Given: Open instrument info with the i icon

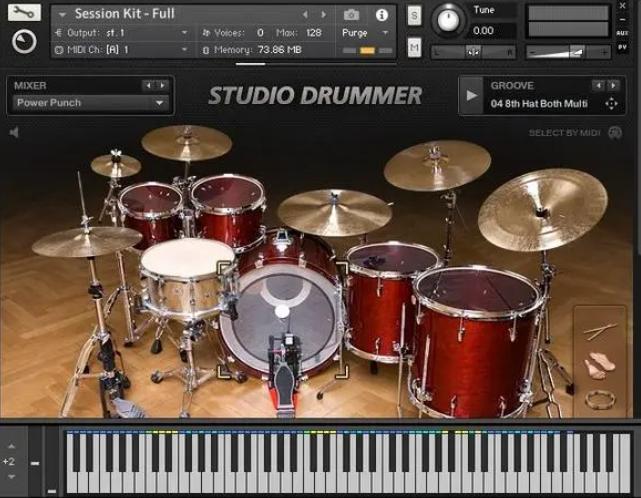Looking at the screenshot, I should (381, 15).
